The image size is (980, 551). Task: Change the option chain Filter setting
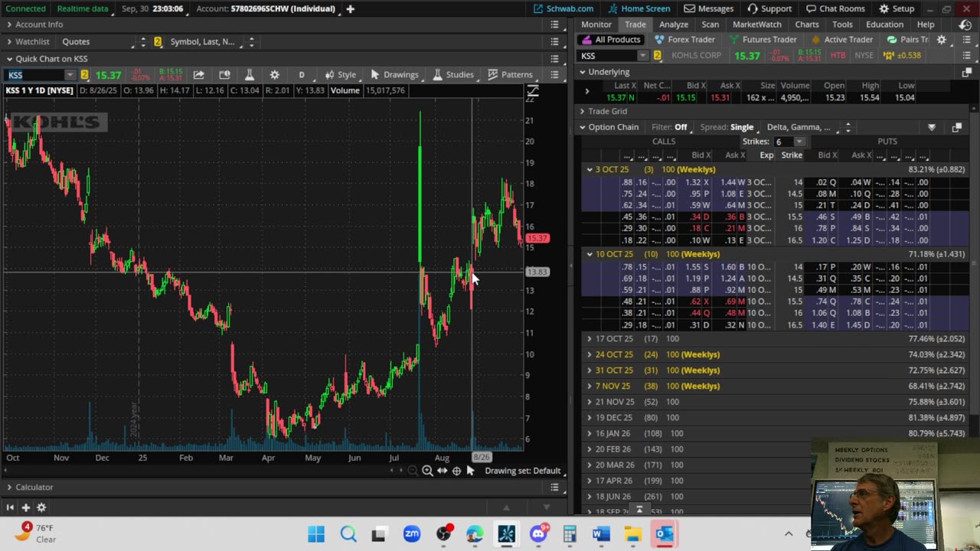[669, 127]
